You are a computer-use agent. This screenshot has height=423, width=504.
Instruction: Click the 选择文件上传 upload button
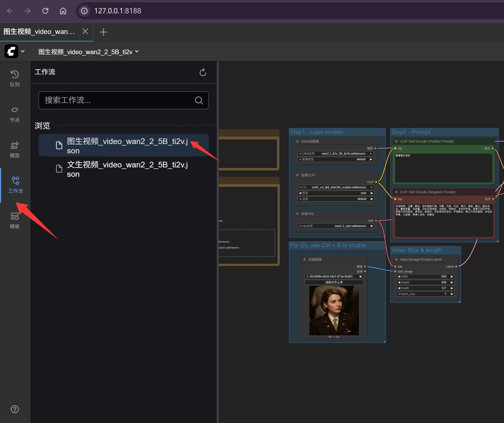click(334, 282)
